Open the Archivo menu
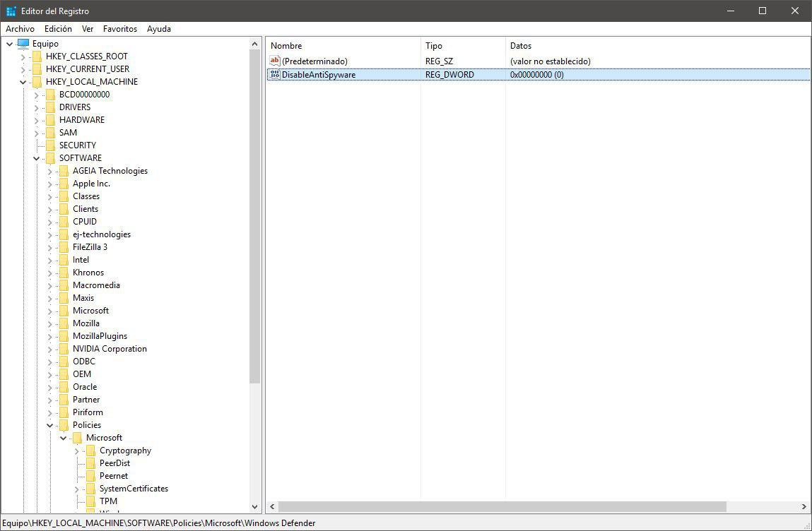Viewport: 812px width, 531px height. (x=20, y=29)
